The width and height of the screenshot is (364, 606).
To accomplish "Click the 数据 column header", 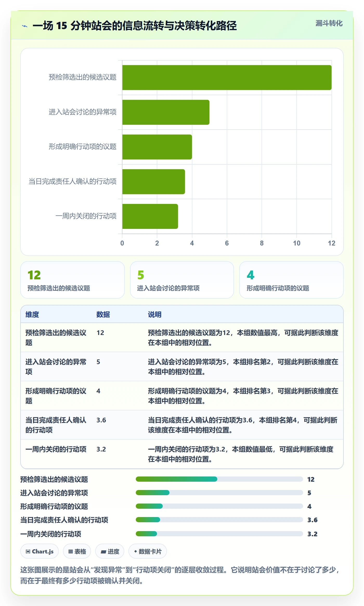I will pyautogui.click(x=103, y=314).
